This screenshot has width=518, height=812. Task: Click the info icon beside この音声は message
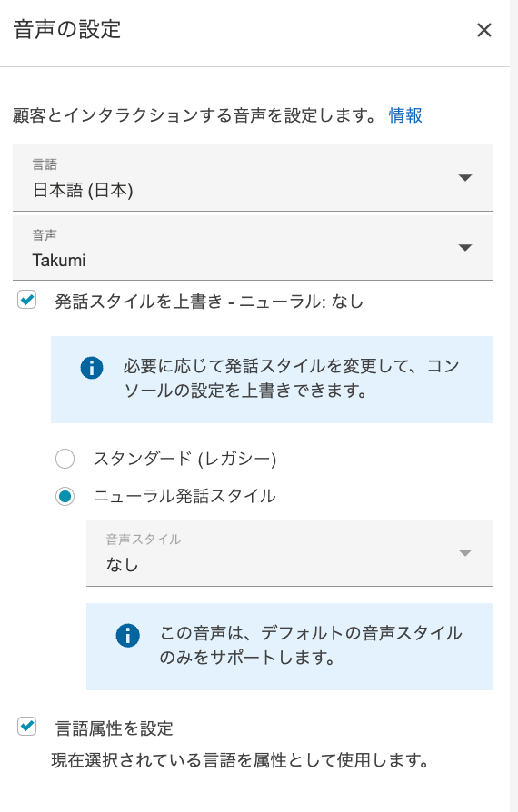click(127, 635)
